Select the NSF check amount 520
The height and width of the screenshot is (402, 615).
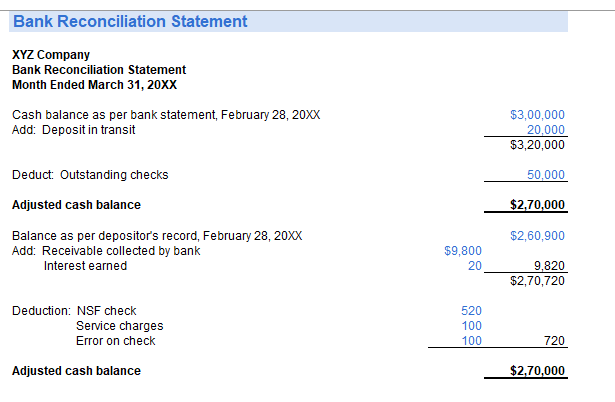(470, 311)
